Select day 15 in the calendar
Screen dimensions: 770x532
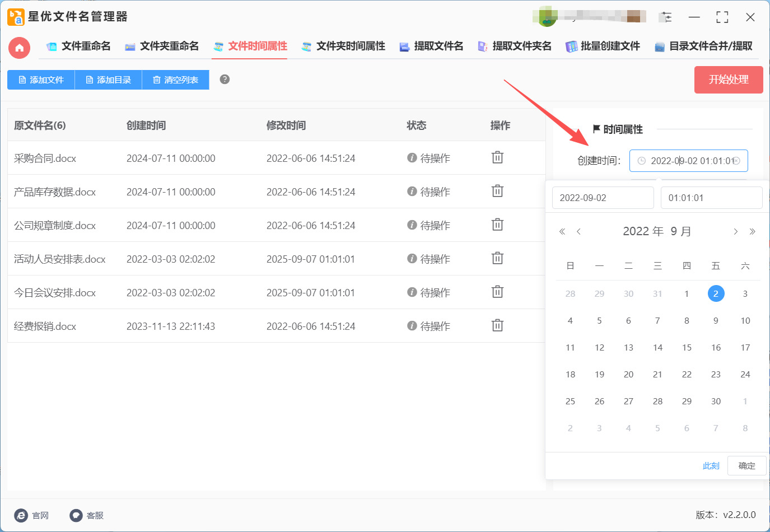[687, 348]
